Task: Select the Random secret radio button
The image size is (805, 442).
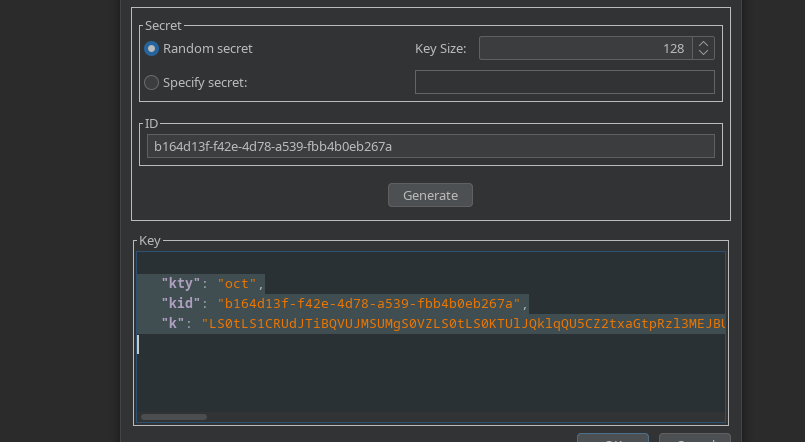Action: coord(152,48)
